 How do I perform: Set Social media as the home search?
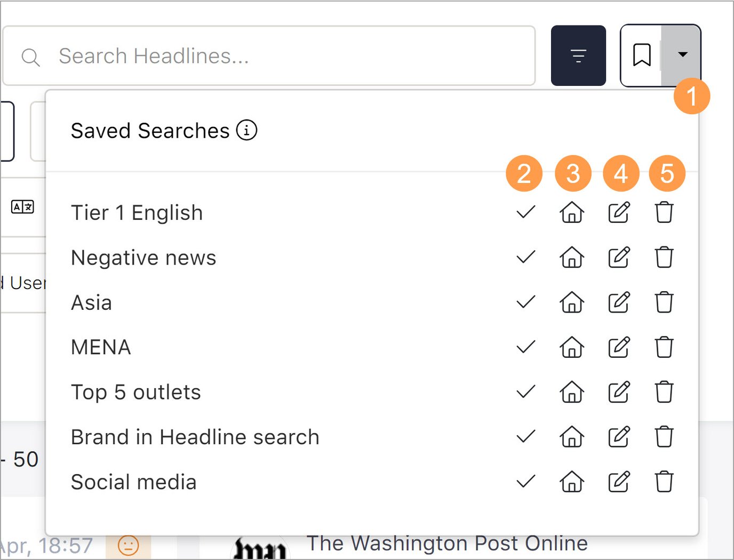pos(572,482)
